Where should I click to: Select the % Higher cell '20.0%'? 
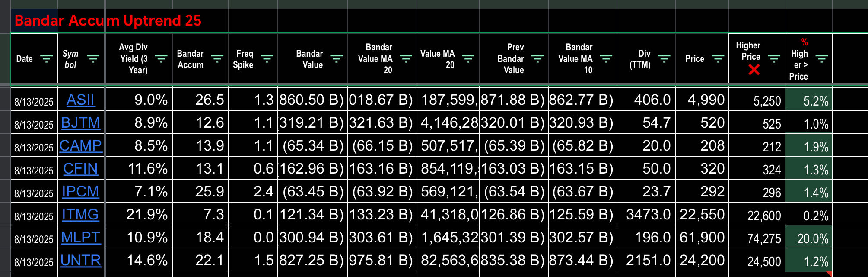[809, 238]
